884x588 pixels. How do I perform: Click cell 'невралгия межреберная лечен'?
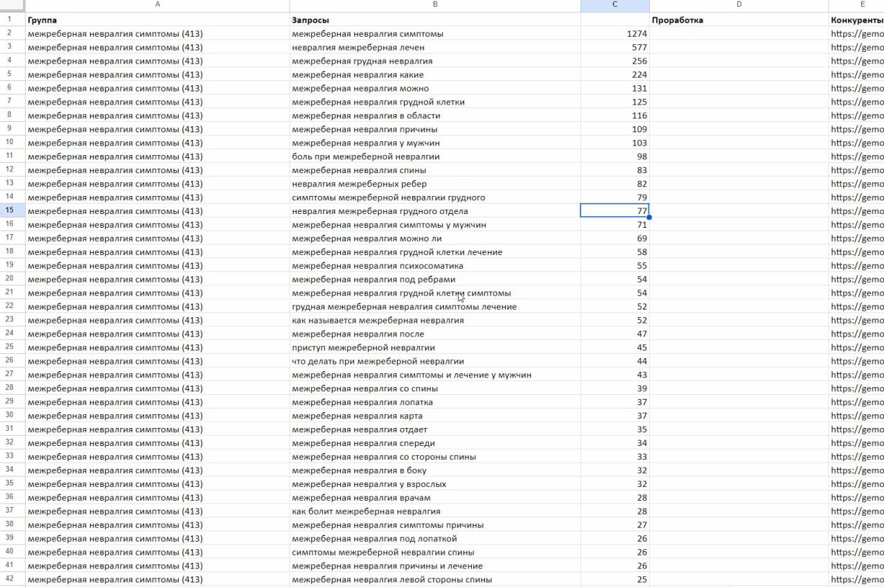(435, 47)
